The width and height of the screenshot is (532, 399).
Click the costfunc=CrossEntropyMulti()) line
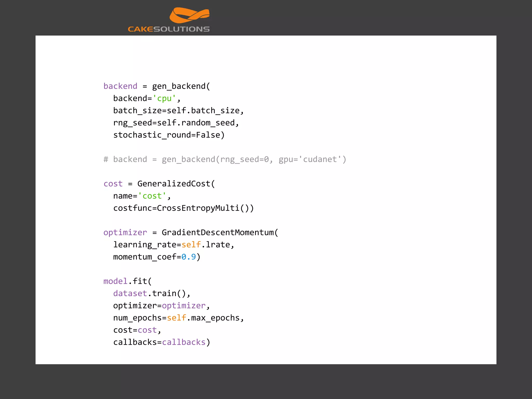[x=183, y=208]
